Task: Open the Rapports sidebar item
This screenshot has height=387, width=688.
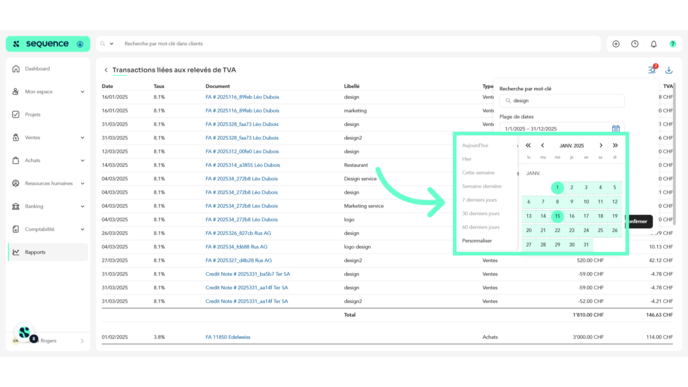Action: coord(48,252)
